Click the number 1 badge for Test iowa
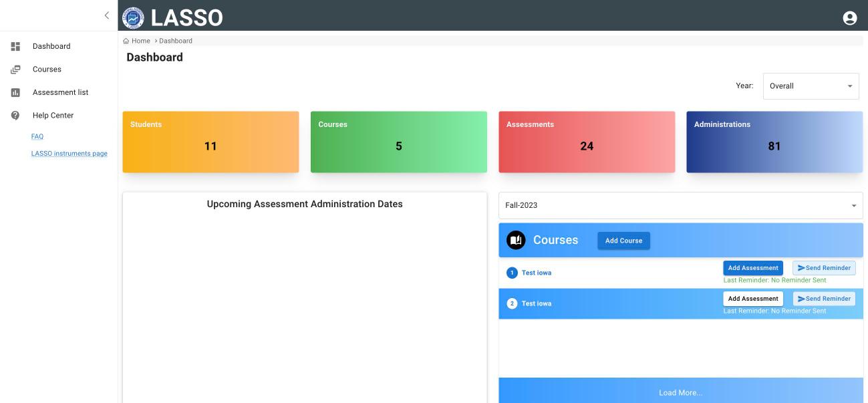The height and width of the screenshot is (403, 868). point(513,273)
